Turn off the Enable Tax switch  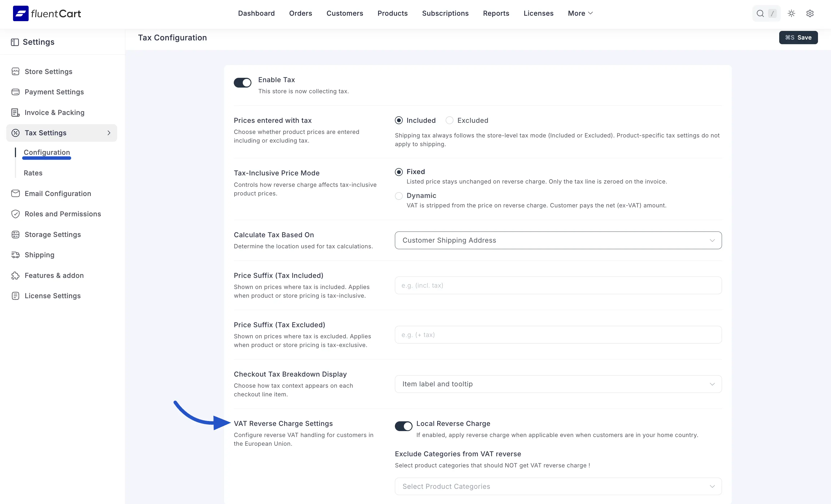(x=242, y=83)
